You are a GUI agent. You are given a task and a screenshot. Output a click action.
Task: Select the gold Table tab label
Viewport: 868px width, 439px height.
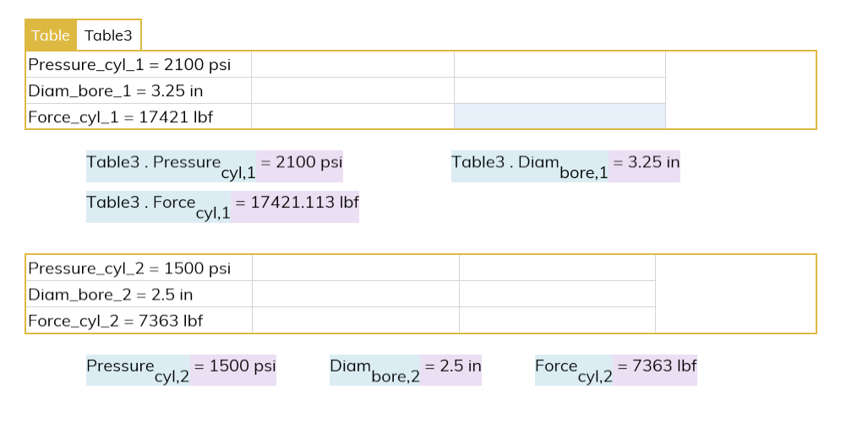pyautogui.click(x=51, y=35)
